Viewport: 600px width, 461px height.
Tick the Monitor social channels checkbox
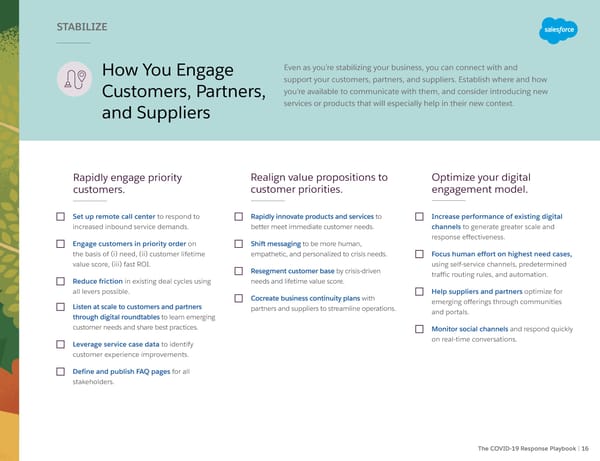[419, 329]
